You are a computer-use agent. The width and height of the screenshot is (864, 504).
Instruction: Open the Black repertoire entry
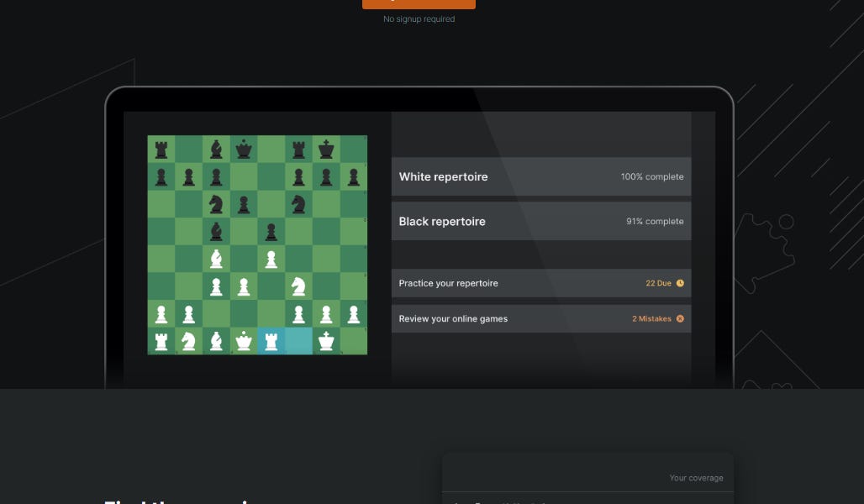(x=541, y=221)
